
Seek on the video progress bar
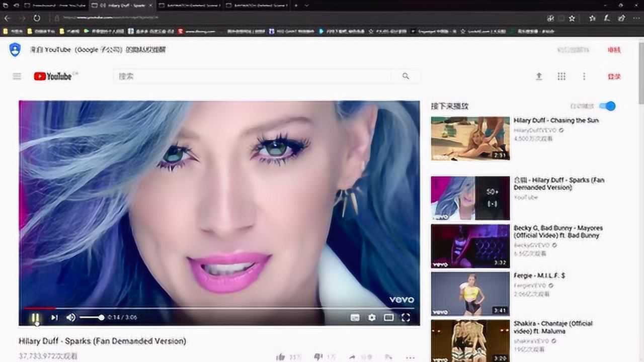tap(219, 308)
